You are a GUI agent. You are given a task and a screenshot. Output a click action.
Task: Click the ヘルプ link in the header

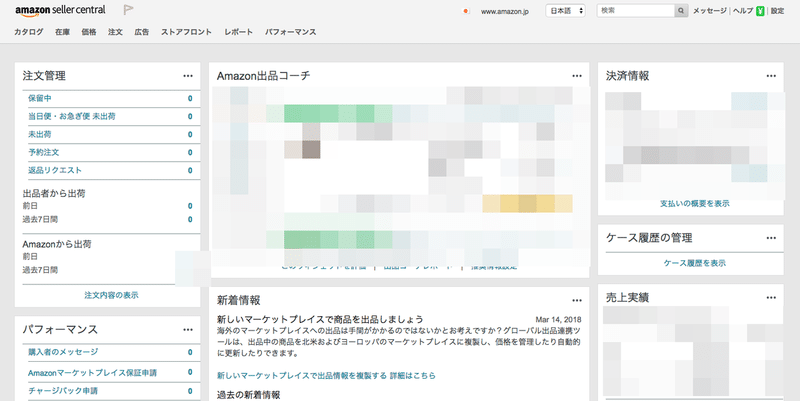coord(743,11)
